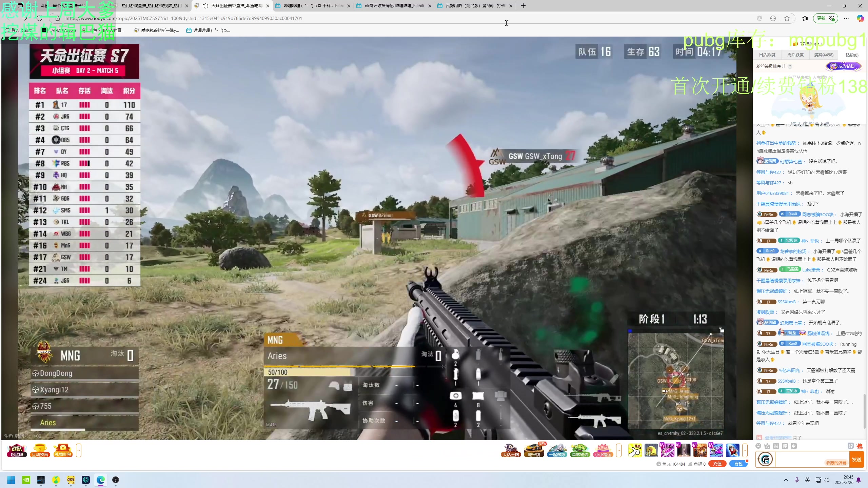The image size is (868, 488).
Task: Switch to the 日活跃度 tab
Action: [767, 55]
